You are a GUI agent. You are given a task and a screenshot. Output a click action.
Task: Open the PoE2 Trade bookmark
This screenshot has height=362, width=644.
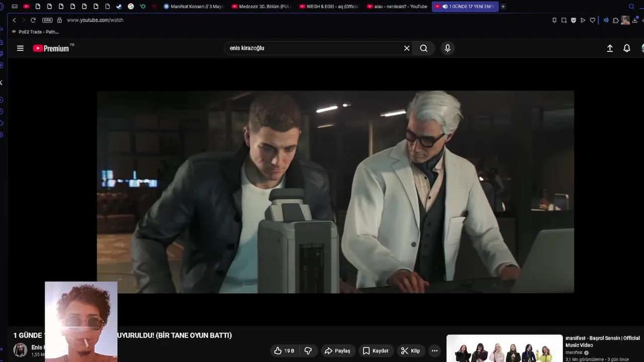35,32
